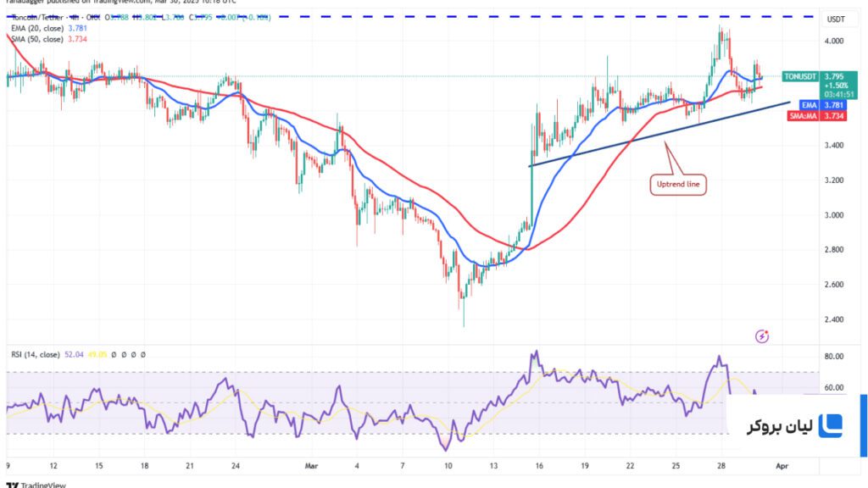Click the 80.00 RSI scale label

point(834,357)
